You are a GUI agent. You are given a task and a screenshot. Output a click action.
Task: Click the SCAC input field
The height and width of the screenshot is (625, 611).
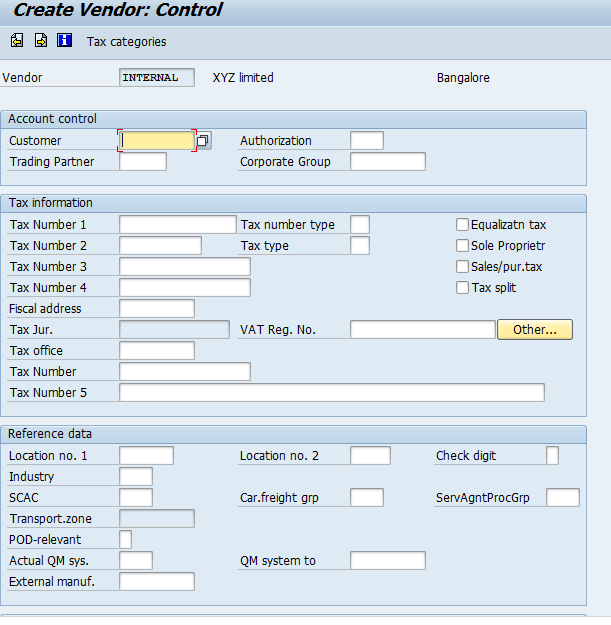coord(136,498)
